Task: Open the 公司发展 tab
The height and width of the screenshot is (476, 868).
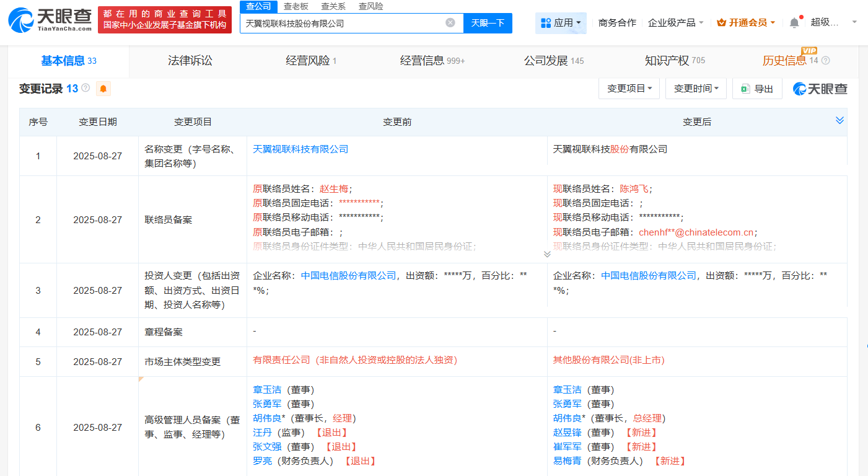Action: [x=554, y=61]
